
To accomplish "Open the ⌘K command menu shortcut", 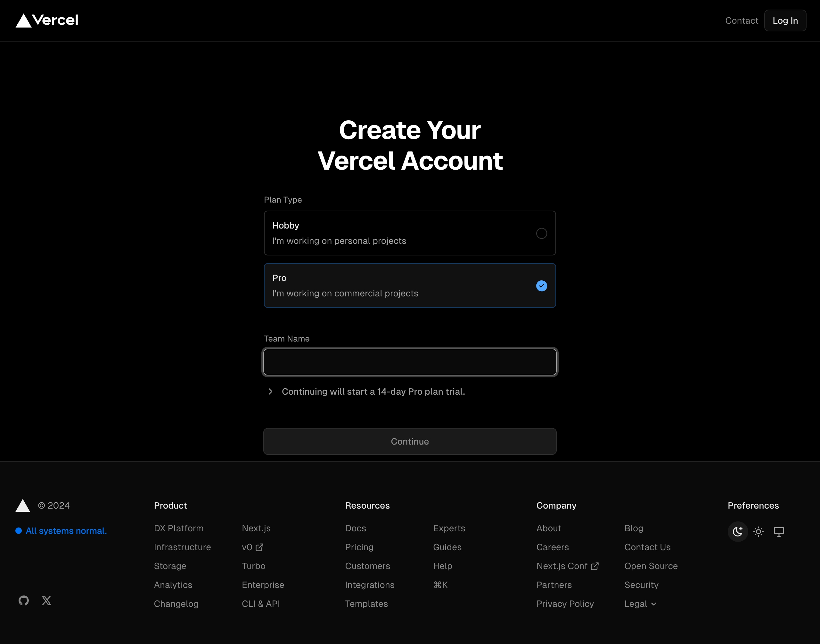I will (x=440, y=585).
